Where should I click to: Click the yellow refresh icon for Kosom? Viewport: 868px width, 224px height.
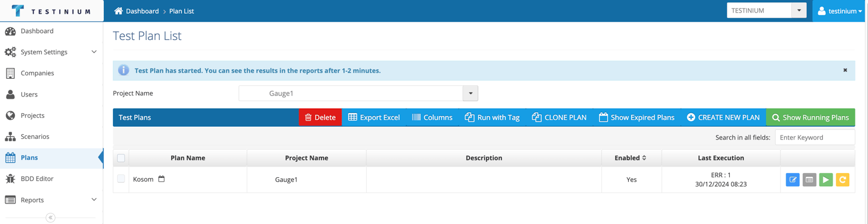coord(842,179)
